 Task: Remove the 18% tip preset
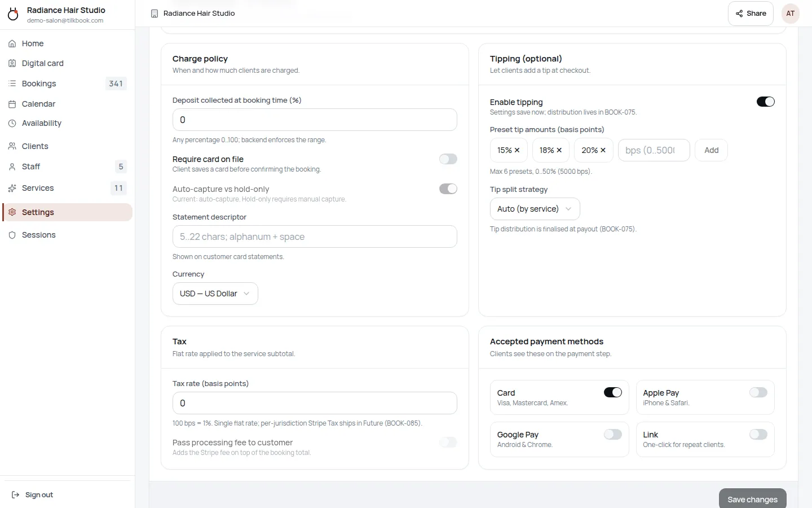pos(559,150)
